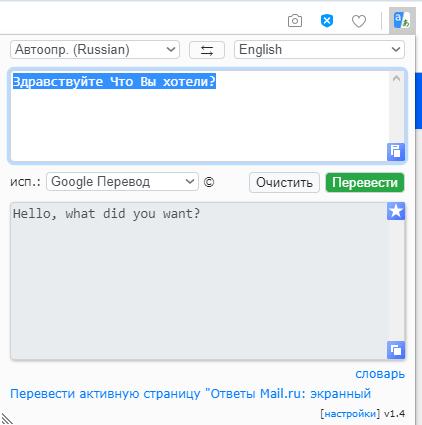The width and height of the screenshot is (422, 425).
Task: Open the настройки settings link
Action: click(350, 414)
